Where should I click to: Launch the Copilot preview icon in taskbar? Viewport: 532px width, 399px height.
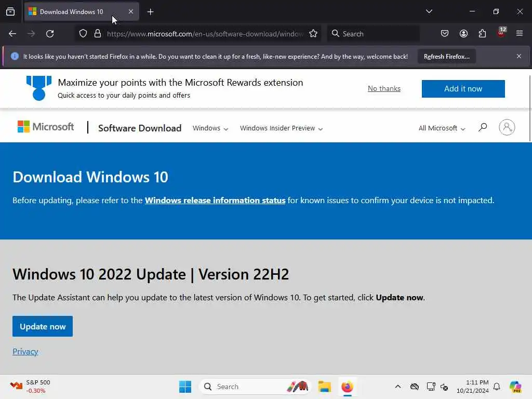[x=515, y=387]
